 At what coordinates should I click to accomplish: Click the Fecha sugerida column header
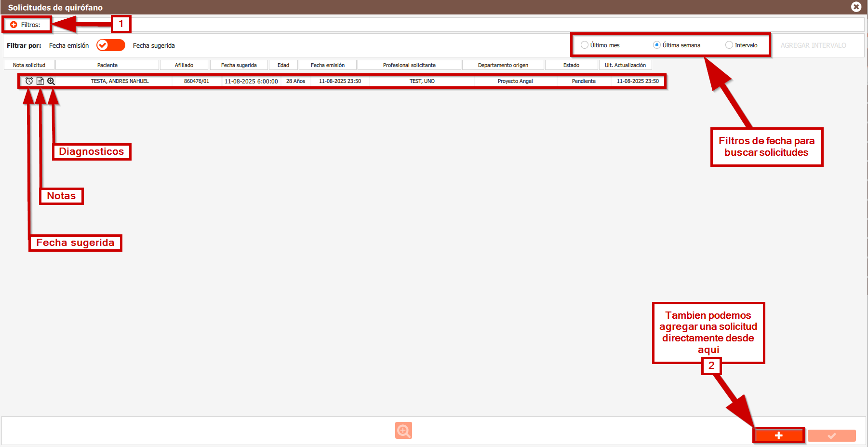(239, 65)
